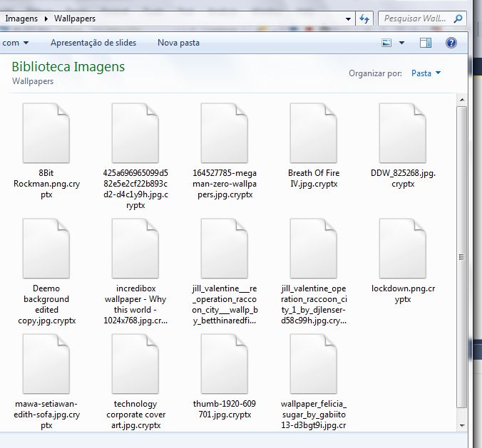Select jill_valentine___re_operation_raccoon_city file icon
Screen dimensions: 482x448
pyautogui.click(x=225, y=249)
